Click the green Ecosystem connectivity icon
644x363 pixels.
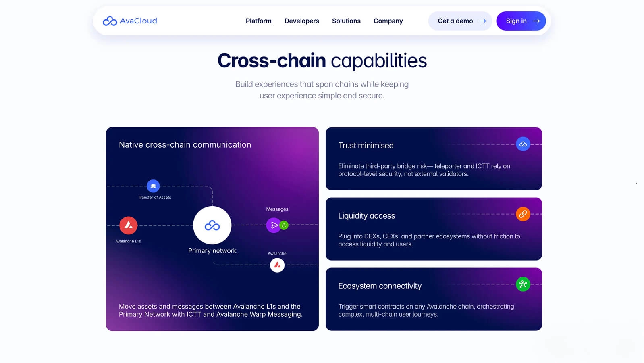tap(523, 284)
